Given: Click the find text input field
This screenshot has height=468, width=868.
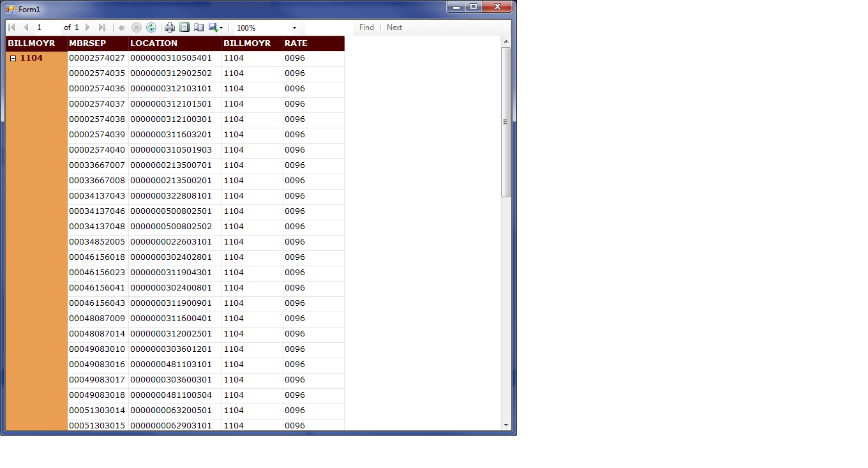Looking at the screenshot, I should click(329, 27).
